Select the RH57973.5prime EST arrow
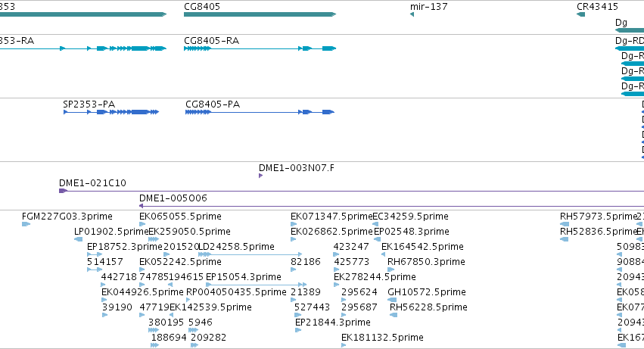Screen dimensions: 644x349 (x=565, y=224)
